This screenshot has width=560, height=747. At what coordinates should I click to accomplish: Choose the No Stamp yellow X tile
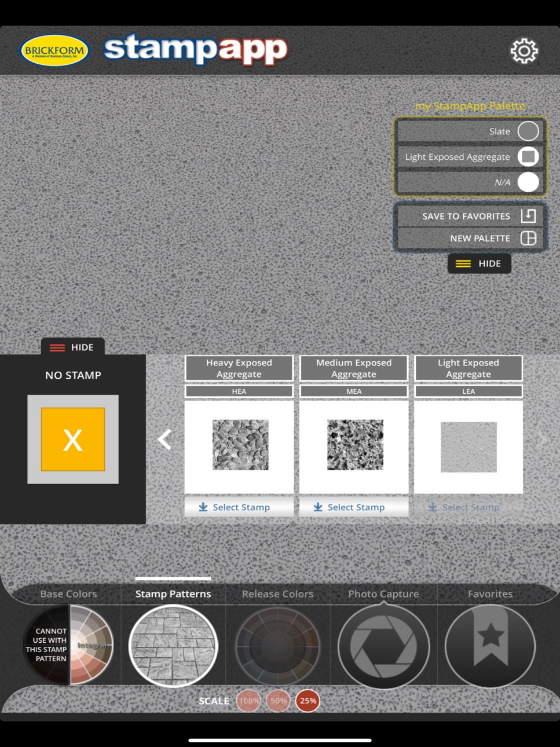(73, 439)
